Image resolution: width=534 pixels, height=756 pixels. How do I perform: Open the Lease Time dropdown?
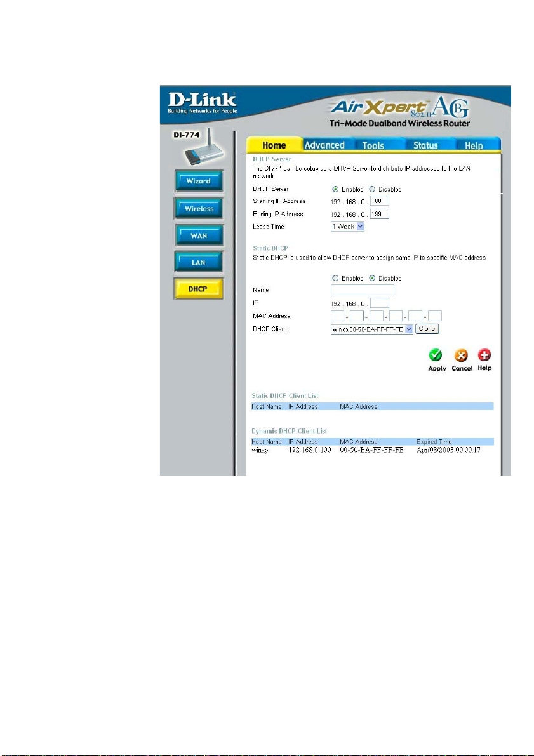(x=347, y=227)
